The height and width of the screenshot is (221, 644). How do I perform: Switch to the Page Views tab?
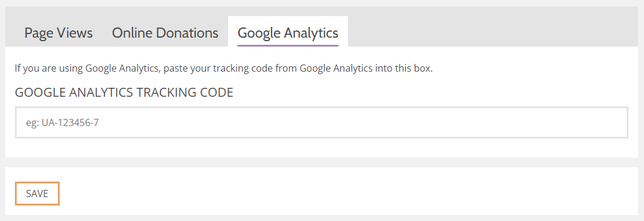[58, 33]
